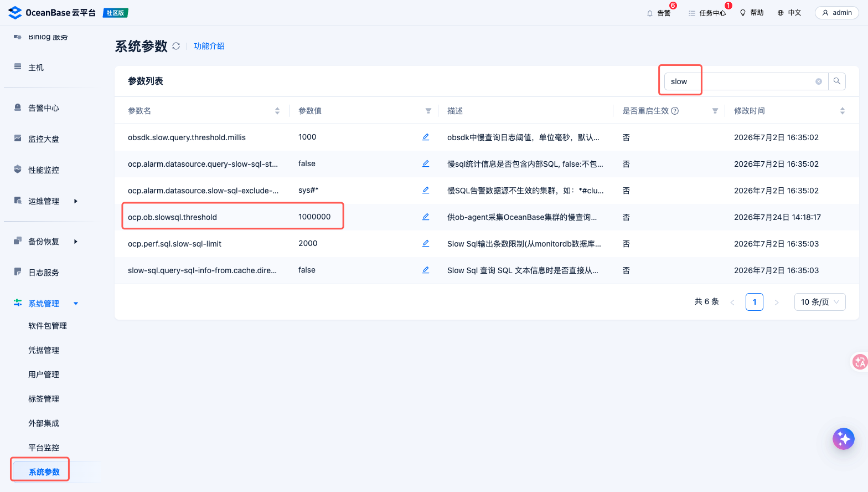Click the description starting with obsdk中慢查询日志阈值
The height and width of the screenshot is (492, 868).
point(523,137)
